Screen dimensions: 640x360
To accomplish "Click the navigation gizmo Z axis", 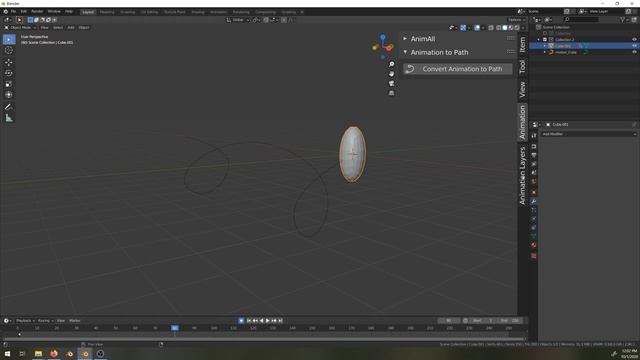I will (383, 37).
